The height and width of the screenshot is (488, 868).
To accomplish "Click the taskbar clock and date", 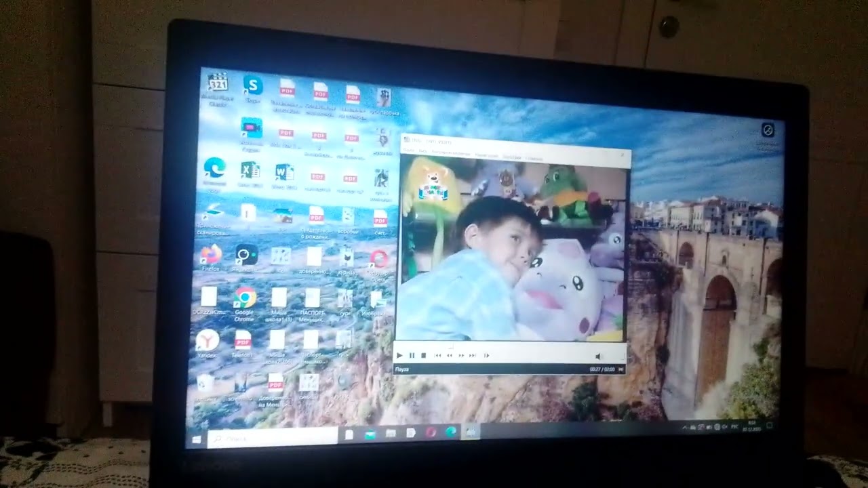I will 751,426.
